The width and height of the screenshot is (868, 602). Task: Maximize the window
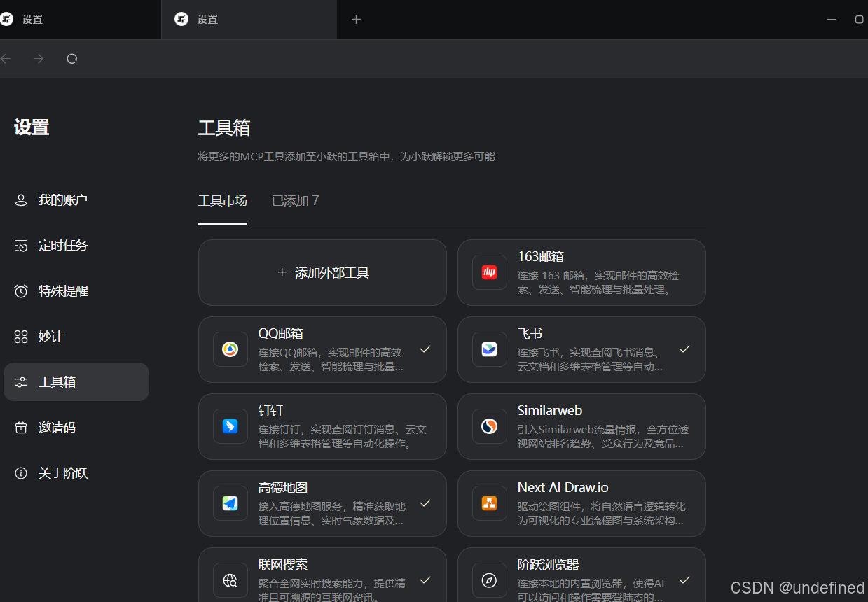[x=860, y=20]
